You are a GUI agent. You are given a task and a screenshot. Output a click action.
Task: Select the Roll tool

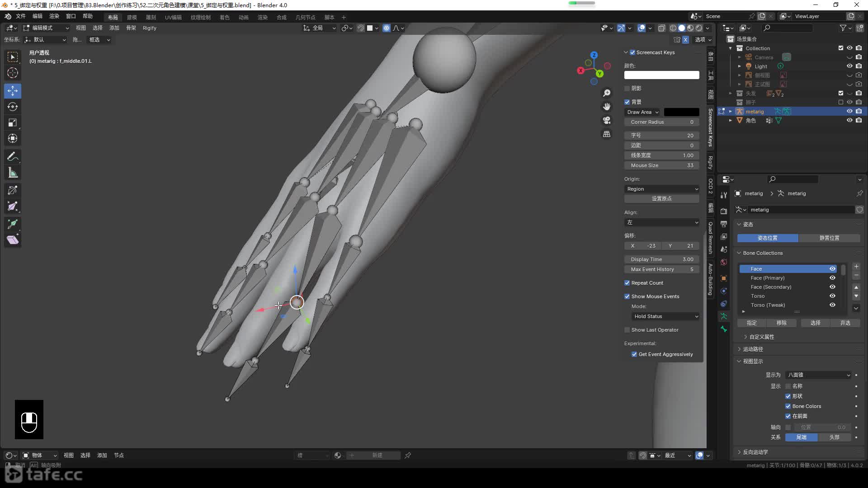tap(13, 190)
